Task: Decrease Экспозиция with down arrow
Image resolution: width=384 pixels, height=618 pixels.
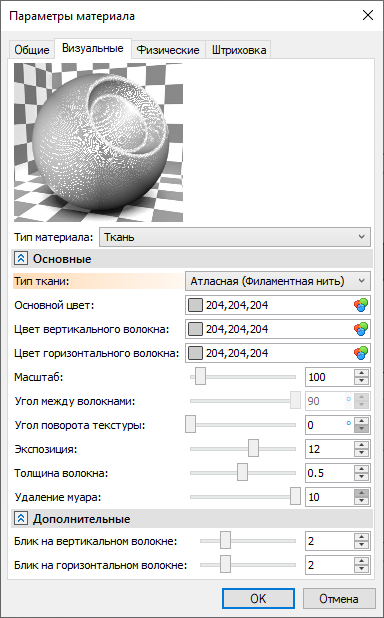Action: coord(361,453)
